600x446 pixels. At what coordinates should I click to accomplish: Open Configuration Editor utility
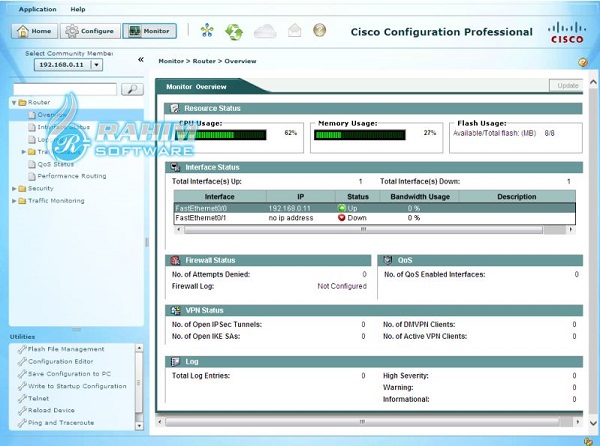point(60,361)
